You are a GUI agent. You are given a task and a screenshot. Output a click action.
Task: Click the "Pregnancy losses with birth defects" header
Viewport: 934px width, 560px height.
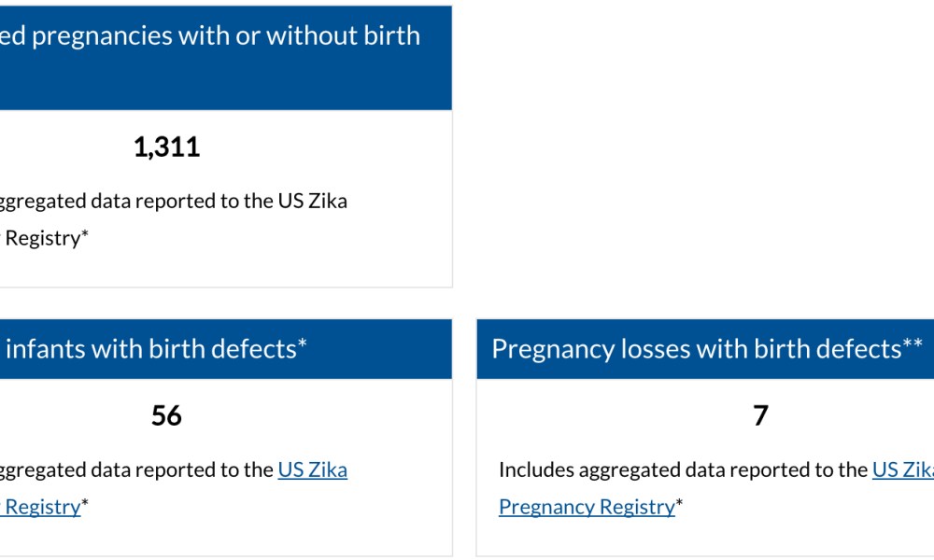[x=696, y=349]
